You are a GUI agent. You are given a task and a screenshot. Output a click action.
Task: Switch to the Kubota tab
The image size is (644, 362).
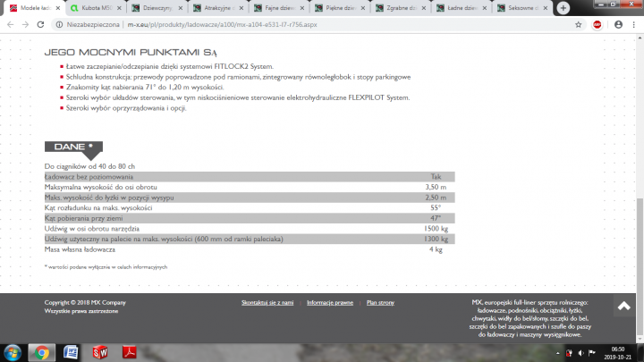tap(89, 7)
